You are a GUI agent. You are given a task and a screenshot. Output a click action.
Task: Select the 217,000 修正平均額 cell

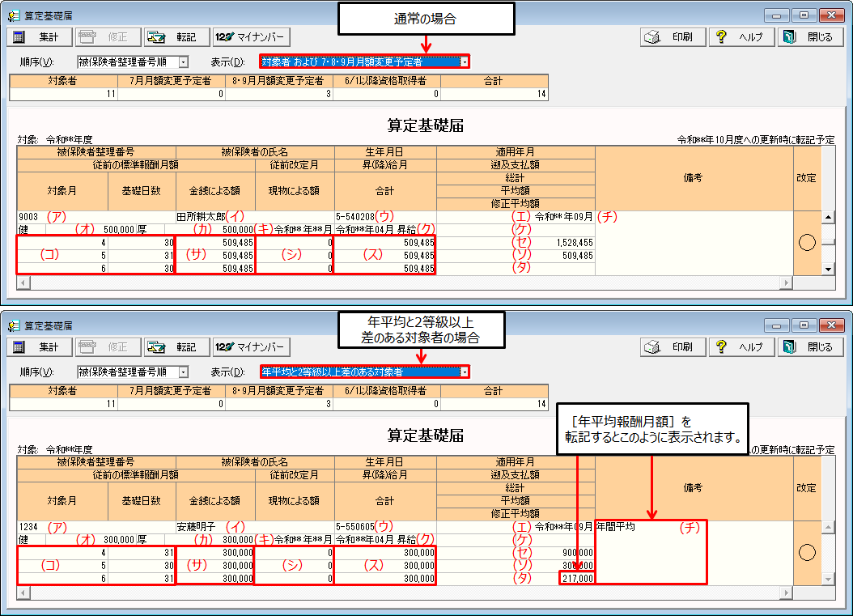click(576, 578)
